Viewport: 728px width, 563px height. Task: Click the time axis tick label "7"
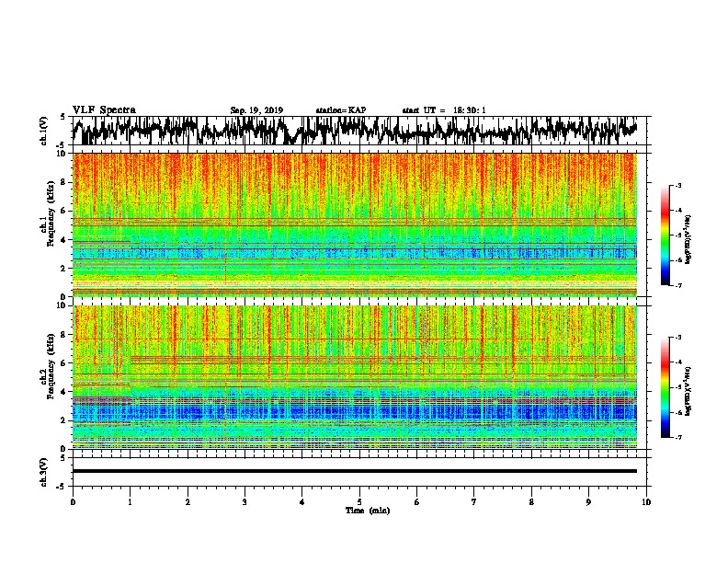point(474,502)
